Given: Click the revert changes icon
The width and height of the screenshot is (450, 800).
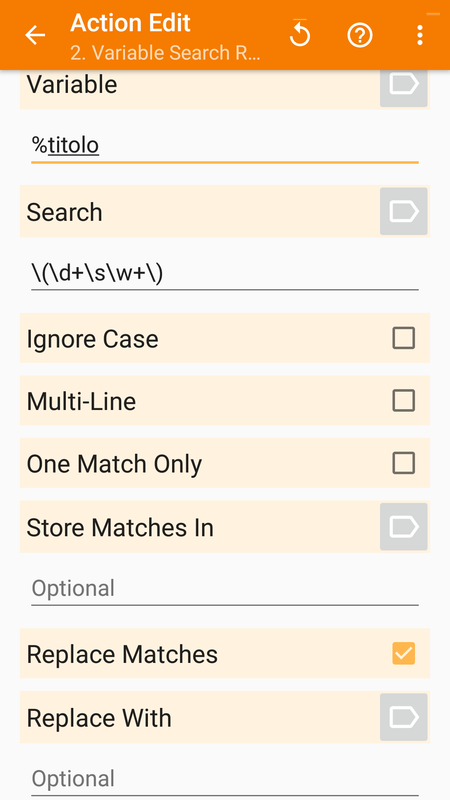Looking at the screenshot, I should point(300,34).
